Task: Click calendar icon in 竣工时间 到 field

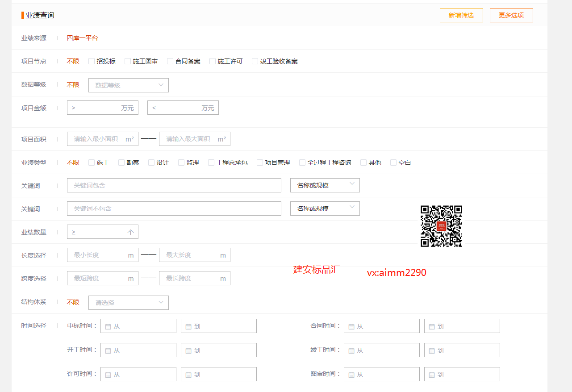Action: (431, 350)
